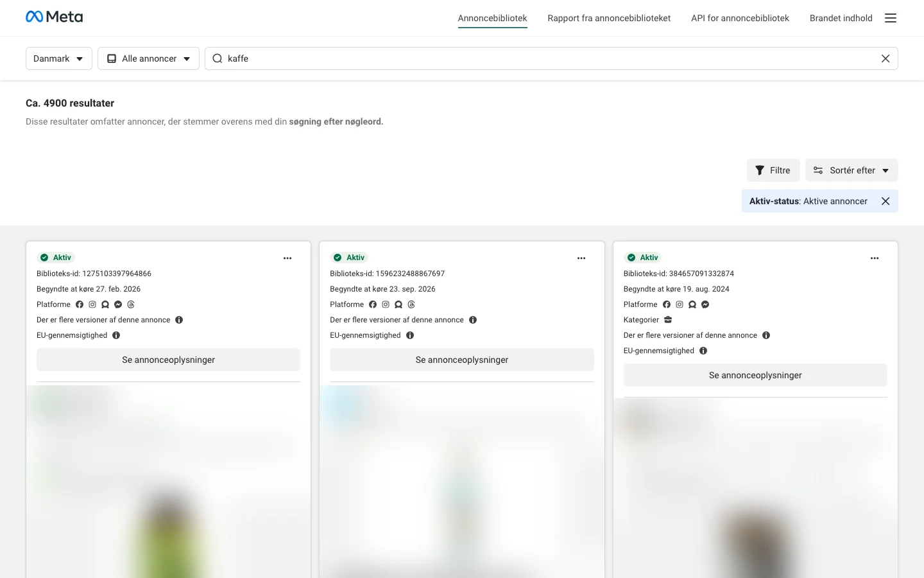Remove the Aktiv-status filter chip
This screenshot has height=578, width=924.
(x=886, y=201)
